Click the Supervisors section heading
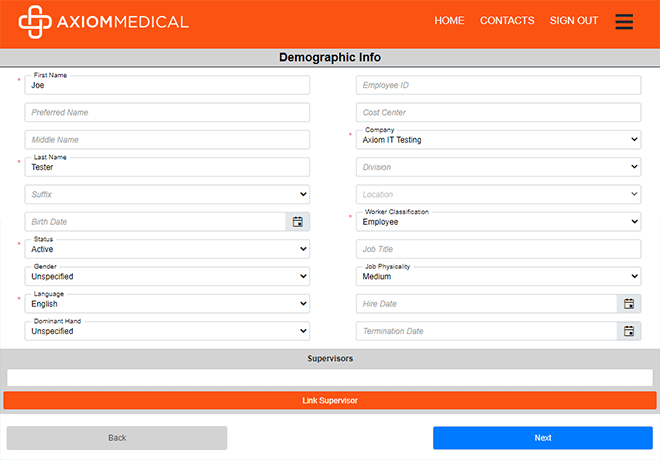This screenshot has width=660, height=460. (330, 359)
